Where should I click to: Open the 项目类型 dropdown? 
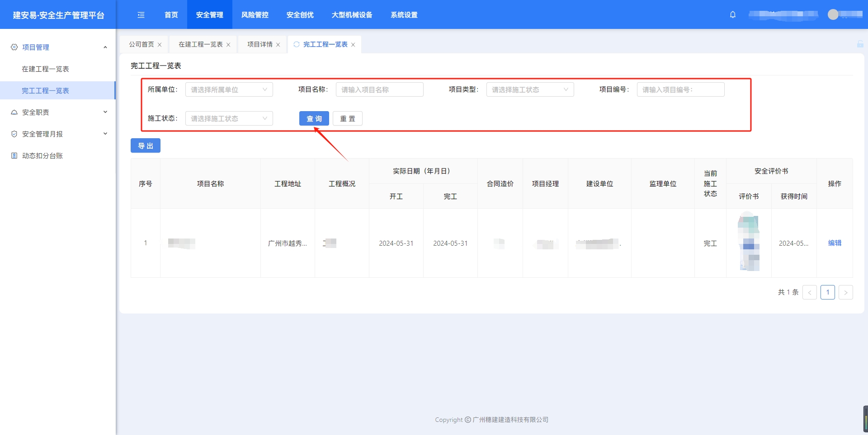click(530, 89)
